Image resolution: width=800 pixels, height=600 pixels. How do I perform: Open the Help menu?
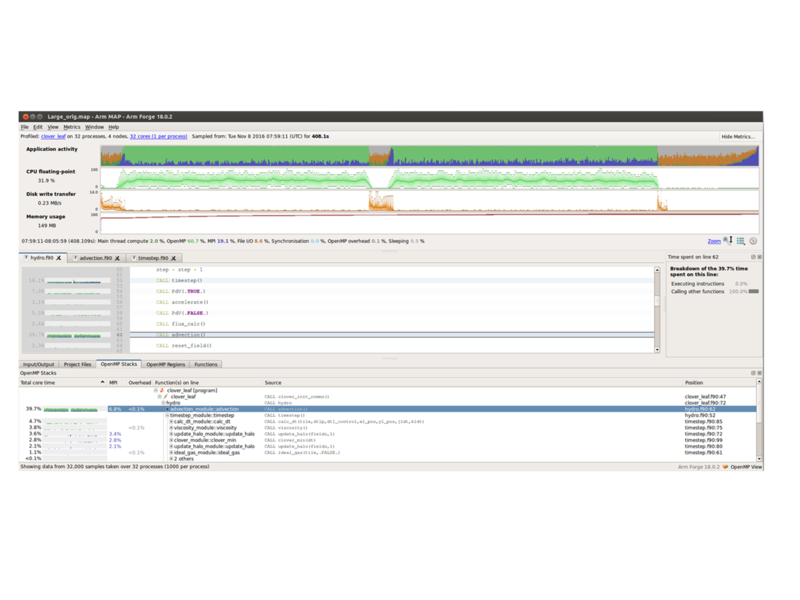(114, 127)
